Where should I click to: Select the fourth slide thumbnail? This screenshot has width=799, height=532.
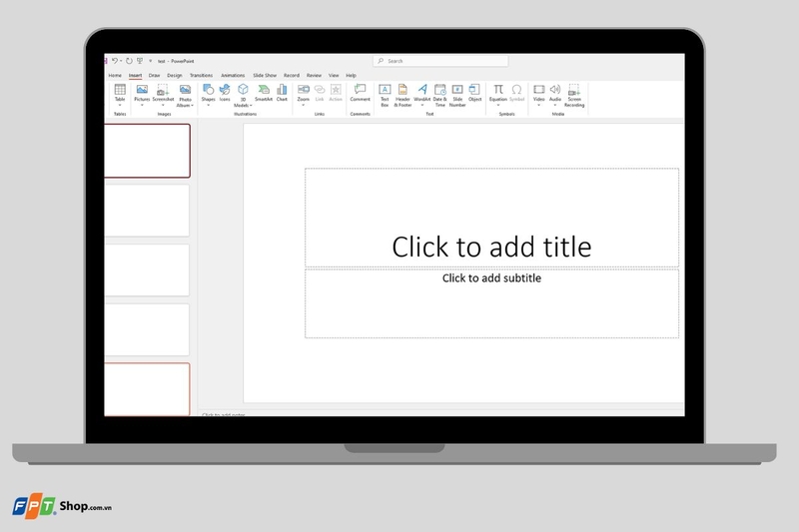click(147, 329)
